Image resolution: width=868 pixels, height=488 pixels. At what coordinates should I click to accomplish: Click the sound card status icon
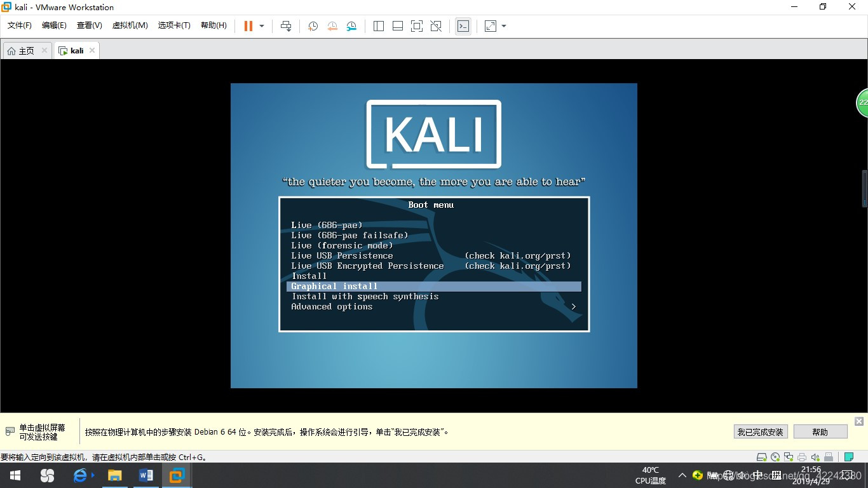[x=815, y=457]
